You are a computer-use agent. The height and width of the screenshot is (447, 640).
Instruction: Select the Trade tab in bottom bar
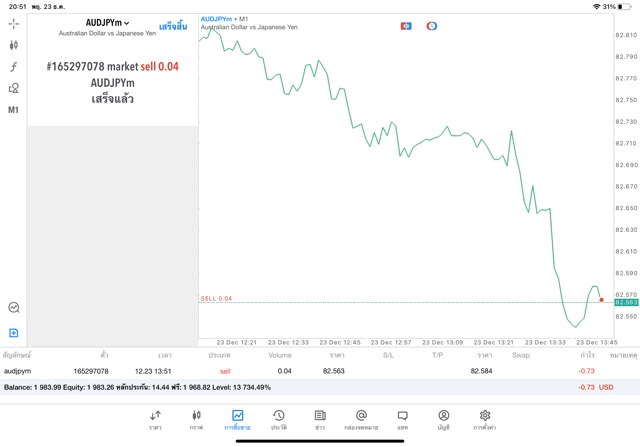pyautogui.click(x=238, y=420)
